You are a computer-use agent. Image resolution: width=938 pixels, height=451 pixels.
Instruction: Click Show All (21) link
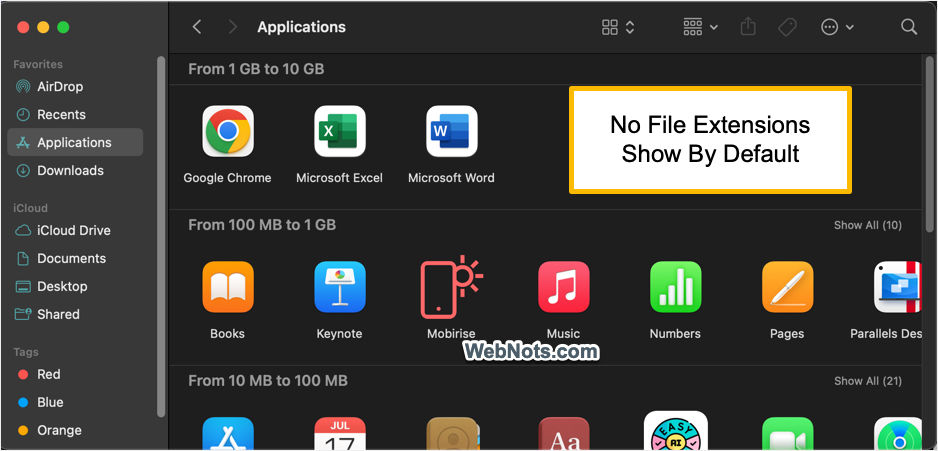click(867, 381)
